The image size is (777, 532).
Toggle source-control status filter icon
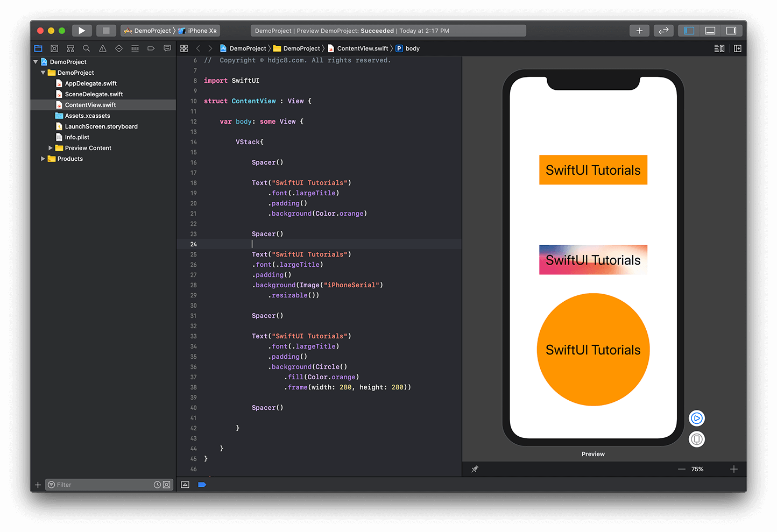coord(167,485)
